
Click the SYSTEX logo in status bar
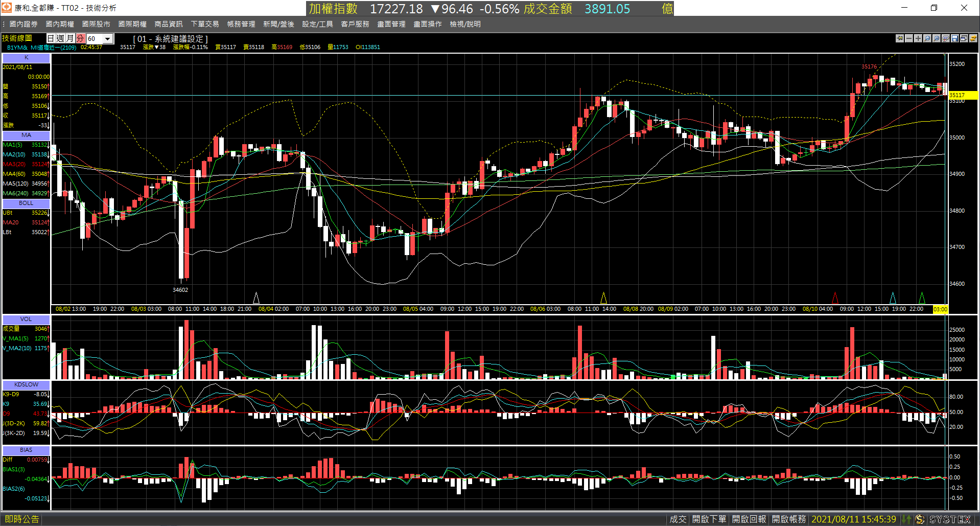click(x=950, y=519)
